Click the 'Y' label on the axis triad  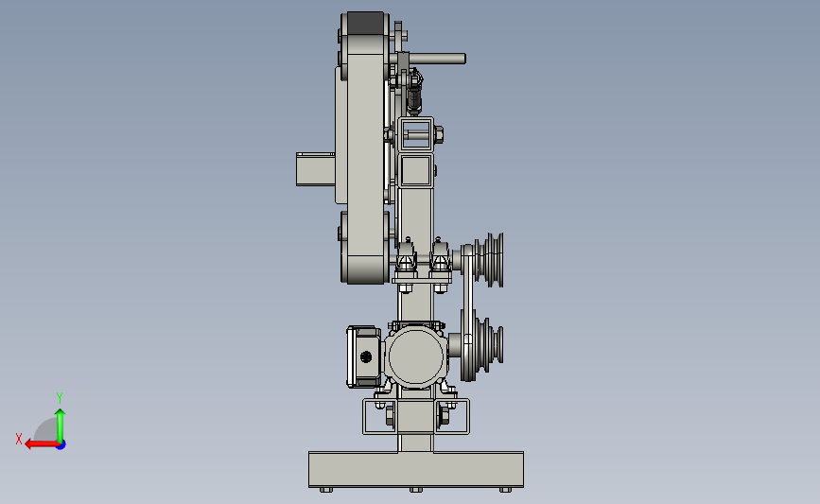60,398
